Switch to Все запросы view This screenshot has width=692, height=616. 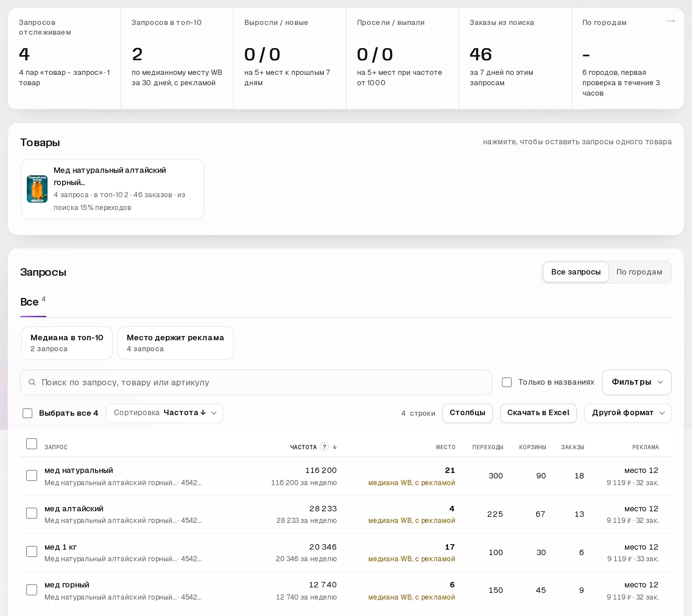575,272
